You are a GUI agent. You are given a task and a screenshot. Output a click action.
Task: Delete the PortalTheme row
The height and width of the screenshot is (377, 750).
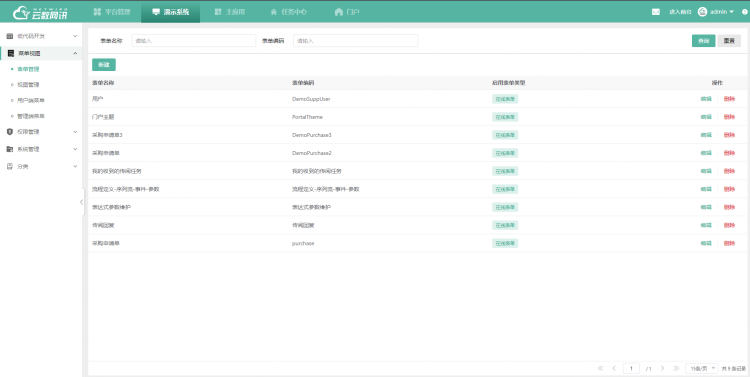point(729,117)
